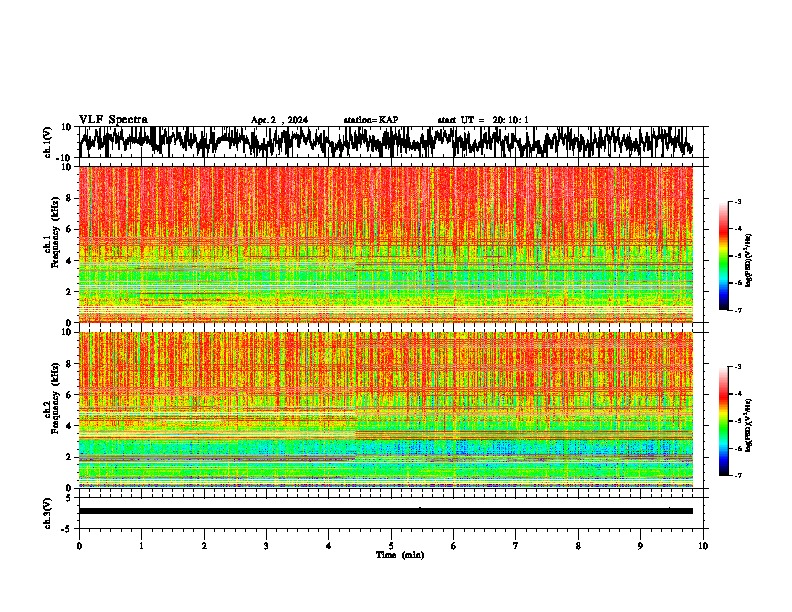
Task: Click the 'VLF Spectra' plot title
Action: tap(113, 119)
